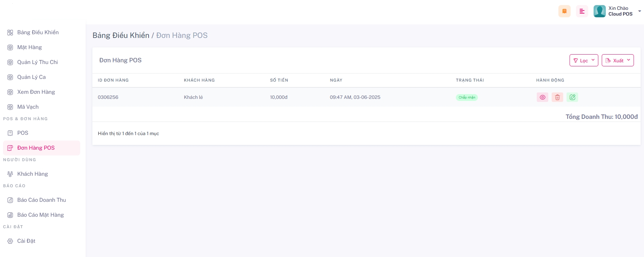Sort by the Số Tiền column header
Viewport: 644px width, 257px height.
279,80
